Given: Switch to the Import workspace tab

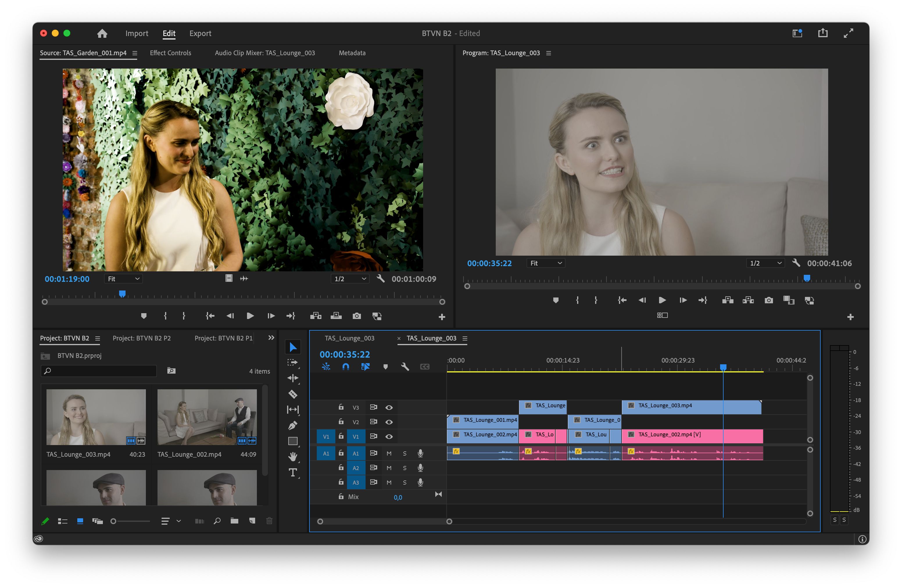Looking at the screenshot, I should 137,33.
